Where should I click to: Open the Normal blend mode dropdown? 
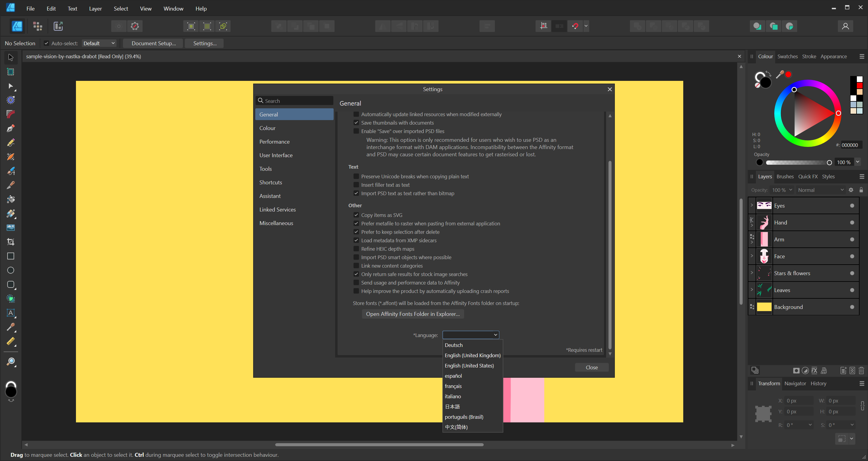[x=820, y=190]
